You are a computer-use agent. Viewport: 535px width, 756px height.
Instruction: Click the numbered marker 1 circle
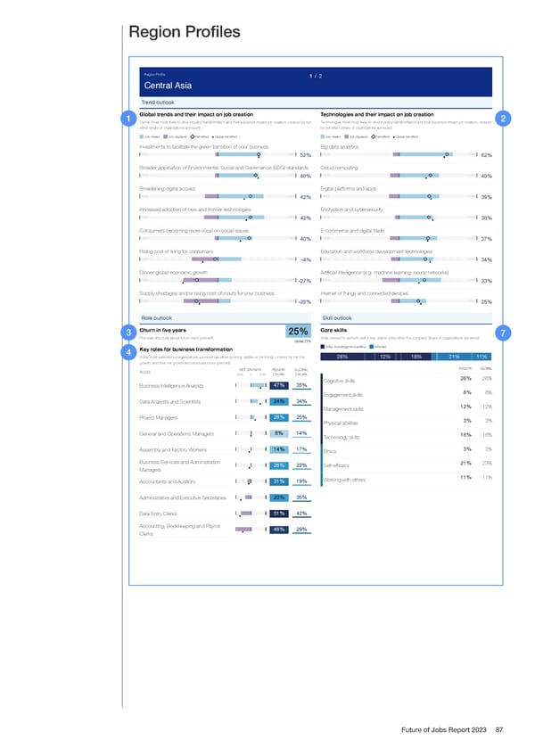(128, 120)
